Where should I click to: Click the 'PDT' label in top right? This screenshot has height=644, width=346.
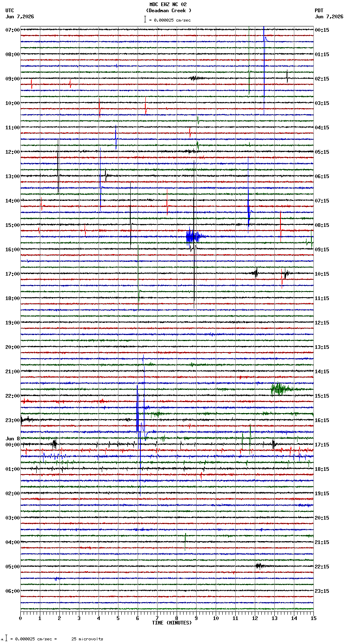[319, 11]
